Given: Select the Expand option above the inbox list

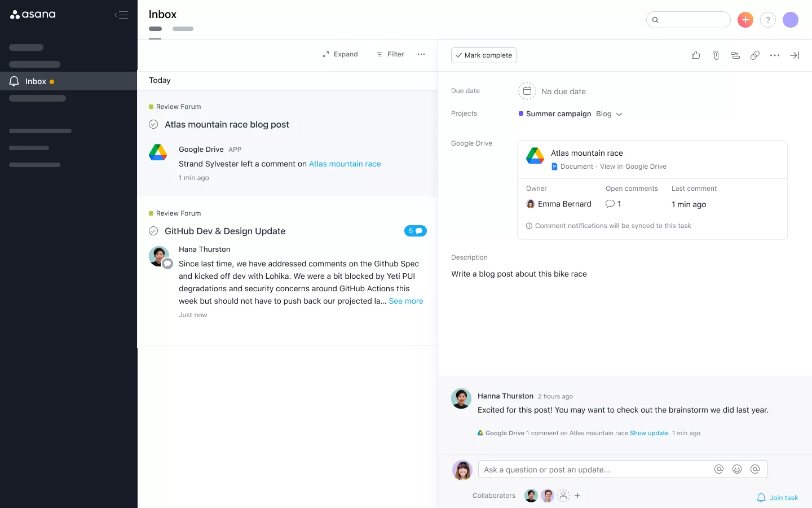Looking at the screenshot, I should (340, 54).
